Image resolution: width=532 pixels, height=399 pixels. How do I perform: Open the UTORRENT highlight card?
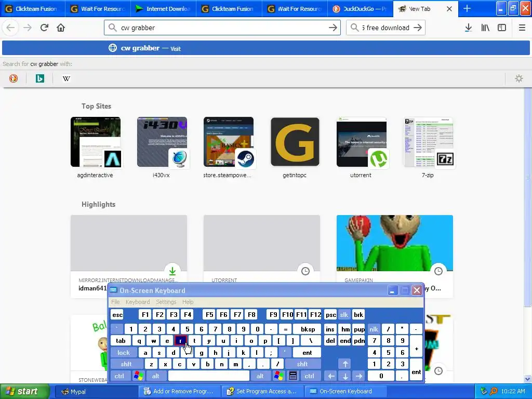262,249
